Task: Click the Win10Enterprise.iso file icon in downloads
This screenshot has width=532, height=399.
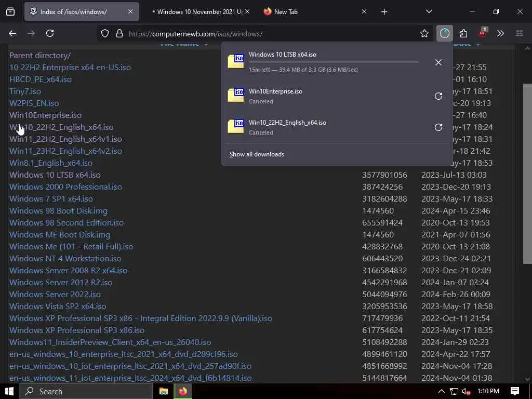Action: [236, 95]
